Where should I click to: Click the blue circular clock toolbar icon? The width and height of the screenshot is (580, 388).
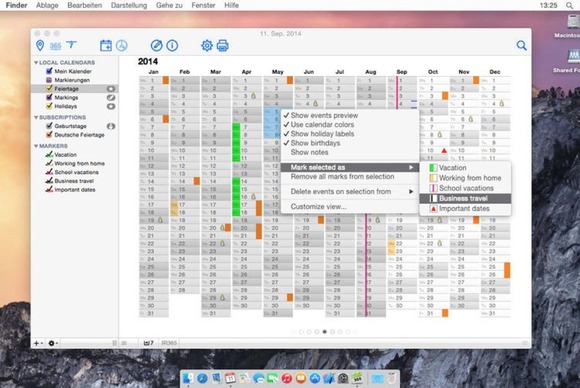[122, 45]
